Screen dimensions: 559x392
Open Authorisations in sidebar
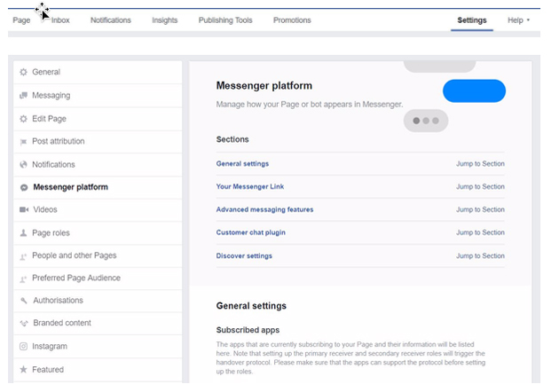click(98, 301)
